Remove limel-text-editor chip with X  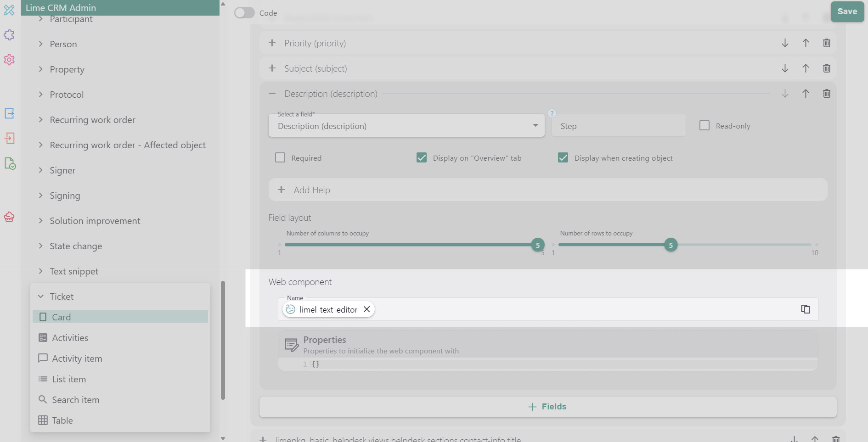pyautogui.click(x=366, y=309)
